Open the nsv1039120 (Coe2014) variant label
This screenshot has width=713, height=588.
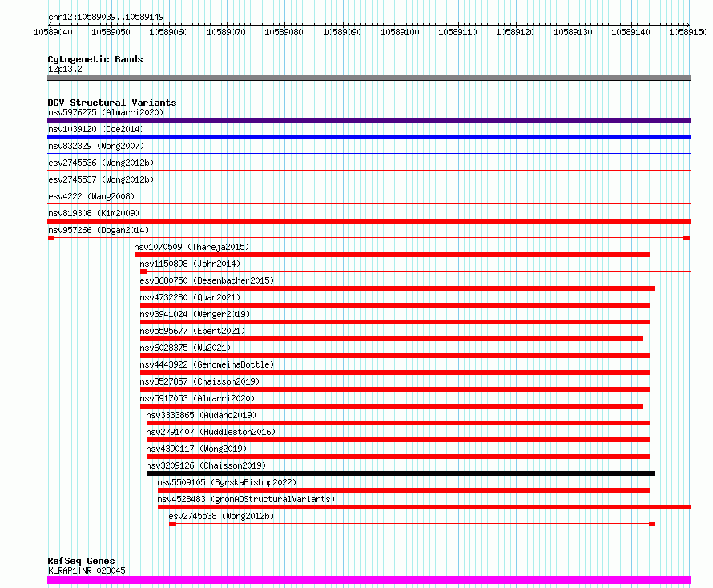tap(96, 129)
